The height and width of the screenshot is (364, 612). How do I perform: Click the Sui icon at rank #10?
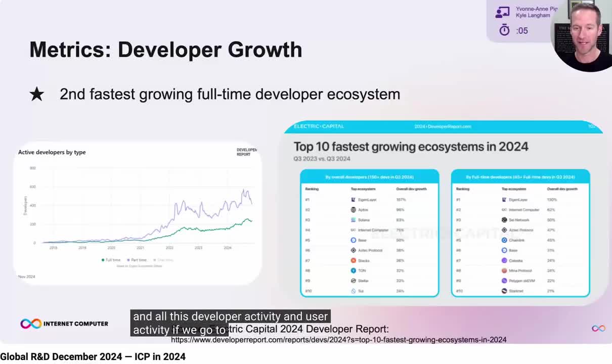pos(353,291)
